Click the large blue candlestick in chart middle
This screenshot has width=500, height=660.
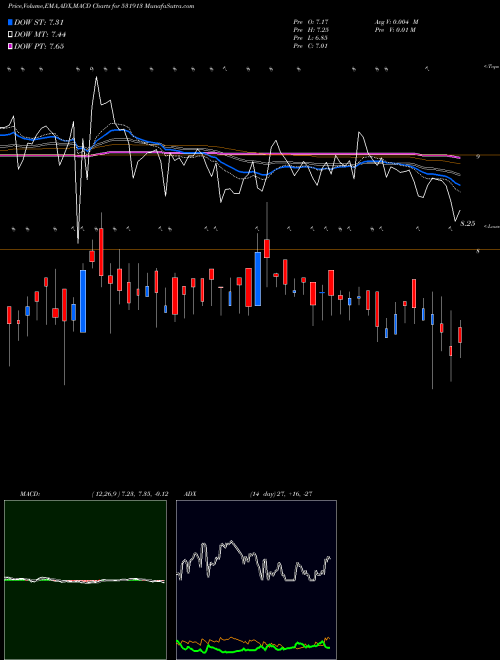pos(258,279)
